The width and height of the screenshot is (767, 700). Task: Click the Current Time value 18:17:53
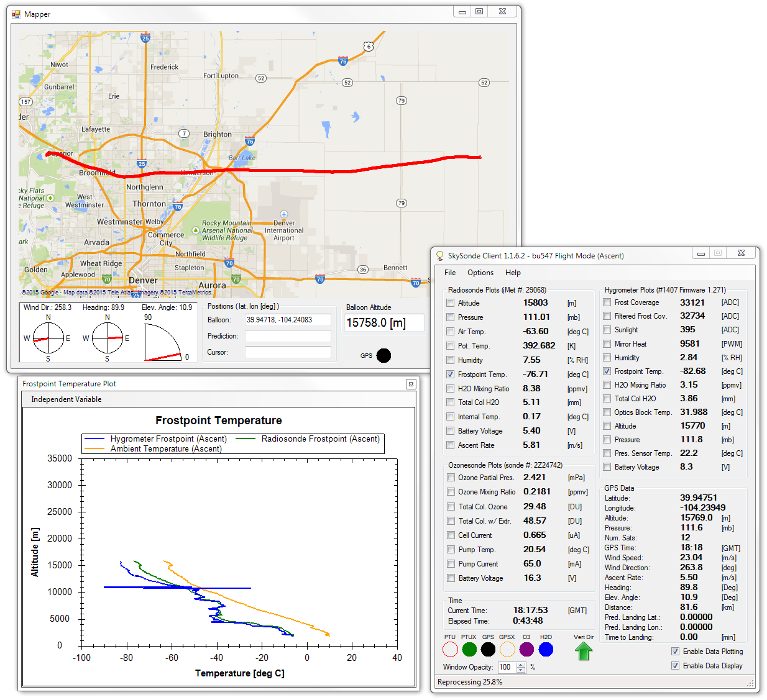click(530, 610)
